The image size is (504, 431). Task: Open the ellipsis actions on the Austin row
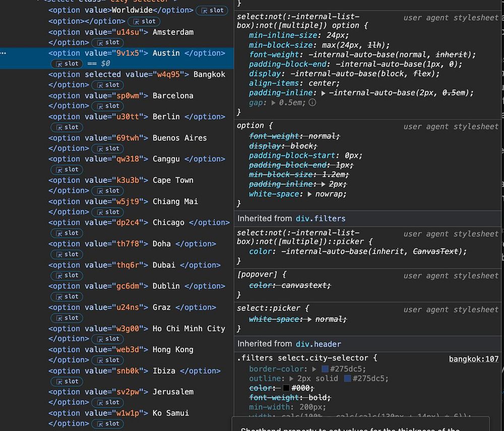click(3, 53)
